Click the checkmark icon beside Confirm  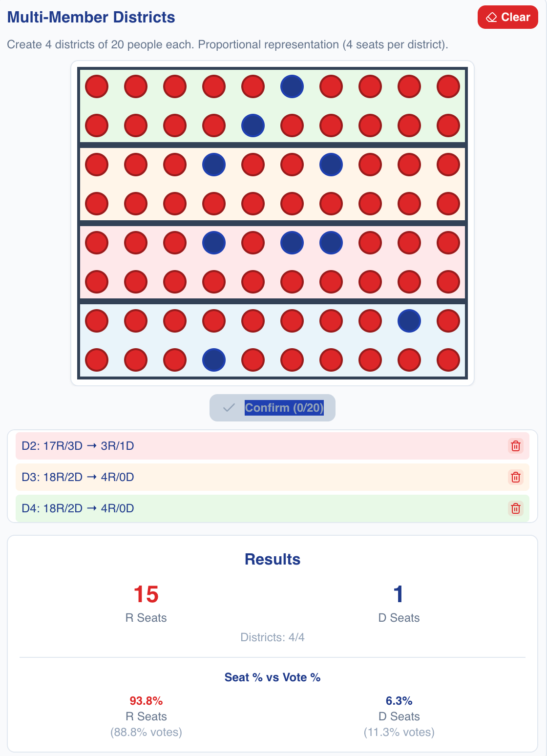tap(229, 408)
